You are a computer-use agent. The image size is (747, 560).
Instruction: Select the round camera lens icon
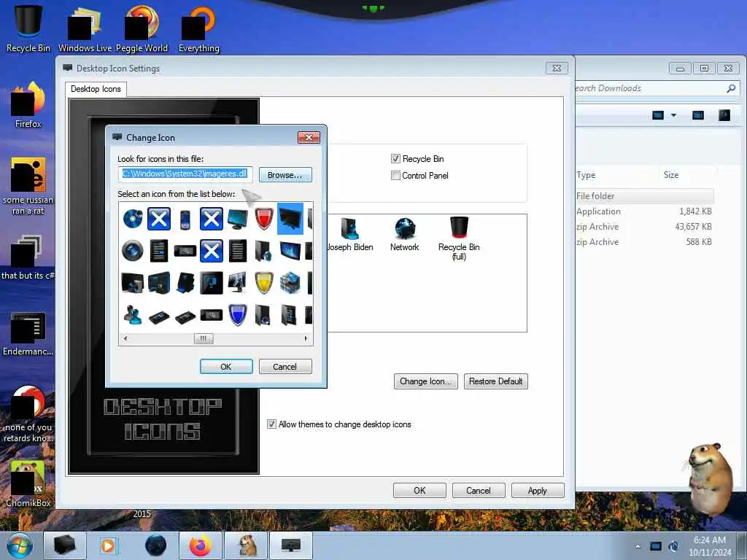pos(133,251)
